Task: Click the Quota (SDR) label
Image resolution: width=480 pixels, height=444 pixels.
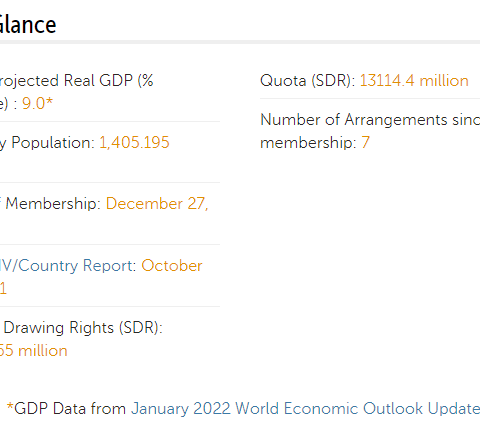Action: [307, 81]
